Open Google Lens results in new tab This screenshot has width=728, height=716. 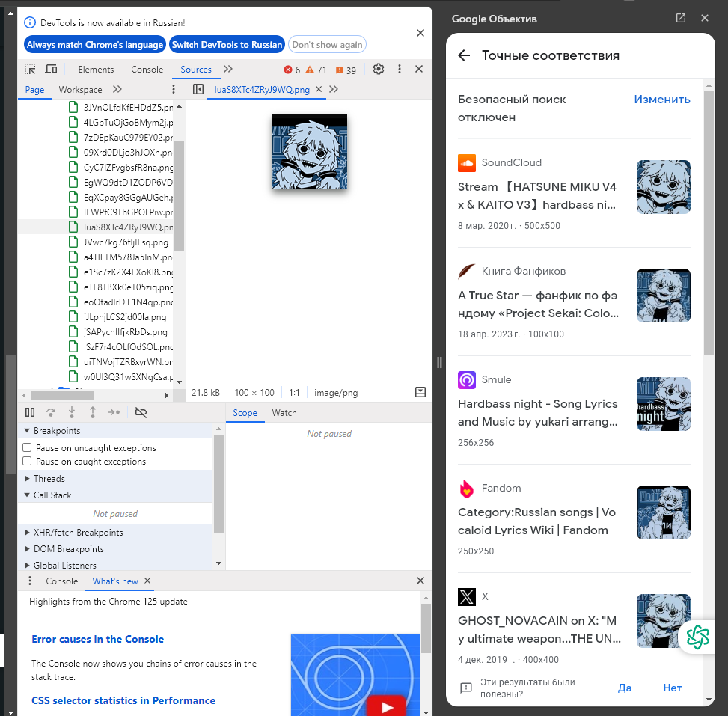click(x=681, y=18)
